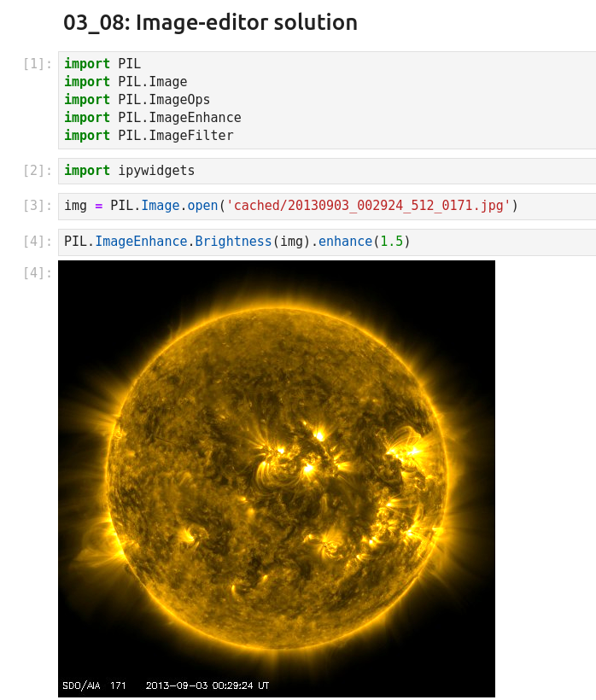Select cell 1 via its [1]: prompt
Viewport: 596px width, 700px height.
38,64
